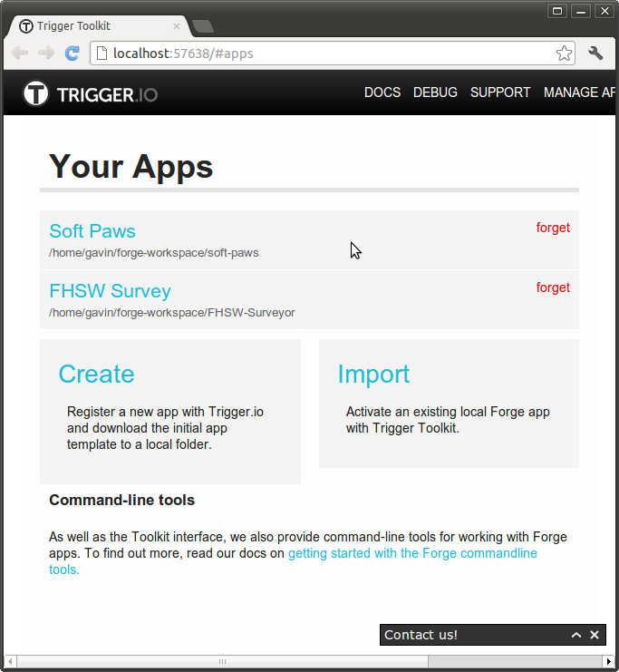Screen dimensions: 619x672
Task: Reload the page with refresh icon
Action: [x=73, y=54]
